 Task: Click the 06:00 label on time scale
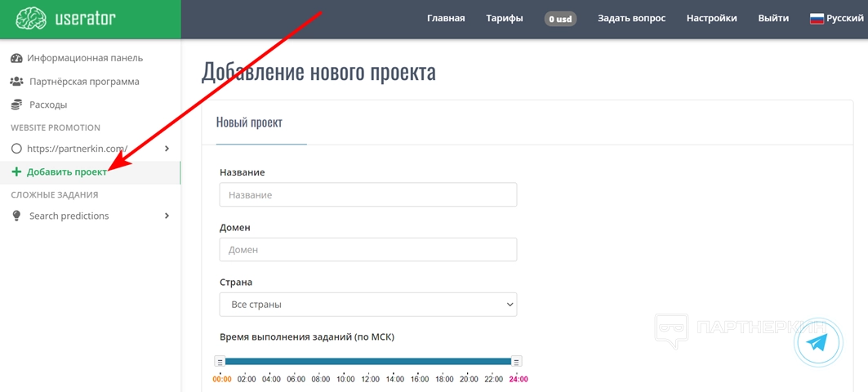[x=296, y=379]
